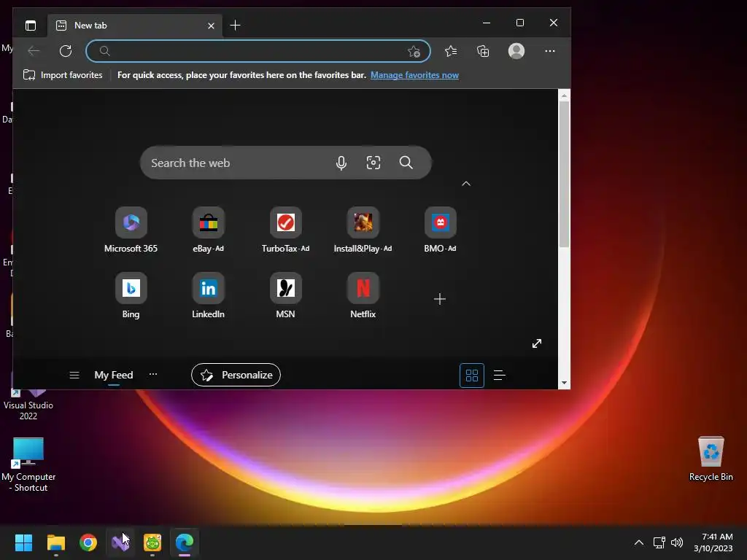
Task: Open Netflix quick link
Action: 363,295
